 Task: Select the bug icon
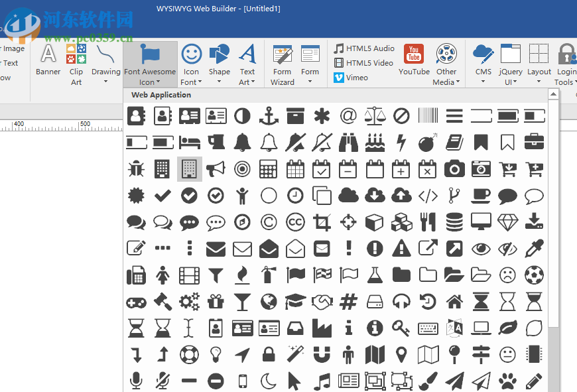136,168
